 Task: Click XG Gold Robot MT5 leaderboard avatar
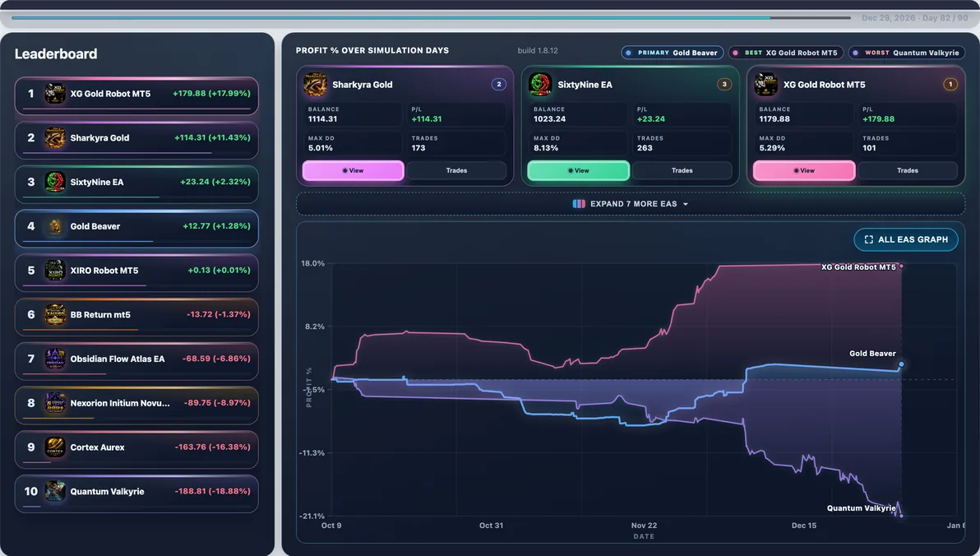(55, 94)
